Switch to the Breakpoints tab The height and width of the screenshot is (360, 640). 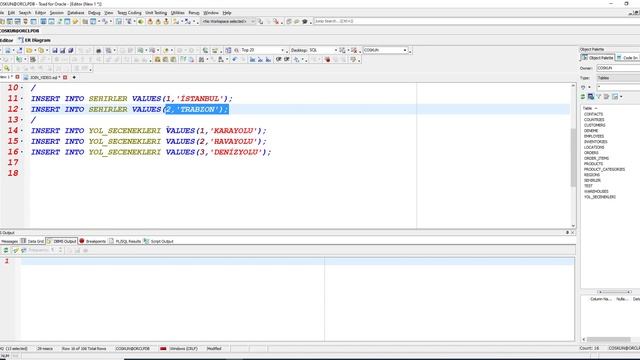[92, 241]
